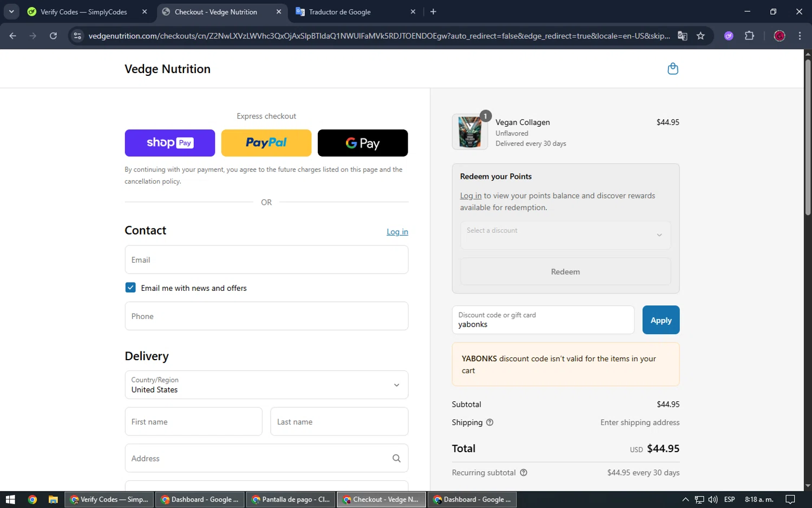Click the Shop Pay express checkout button
The height and width of the screenshot is (508, 812).
point(169,143)
